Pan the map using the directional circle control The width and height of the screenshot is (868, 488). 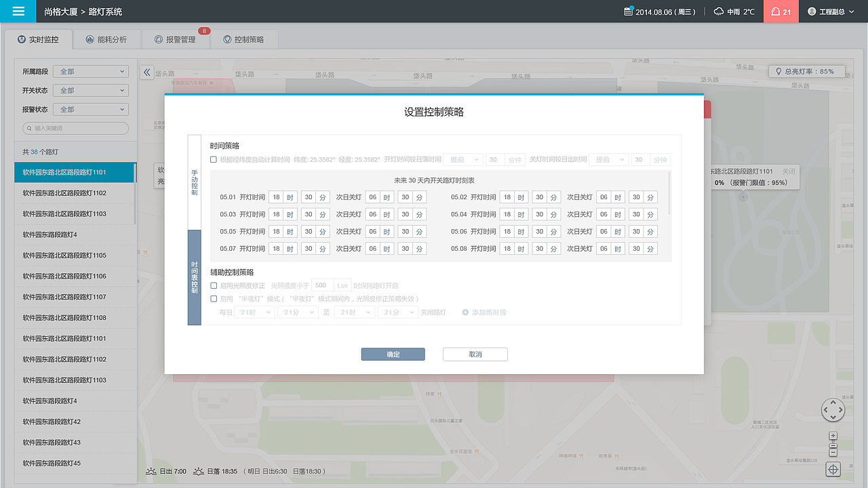tap(833, 410)
